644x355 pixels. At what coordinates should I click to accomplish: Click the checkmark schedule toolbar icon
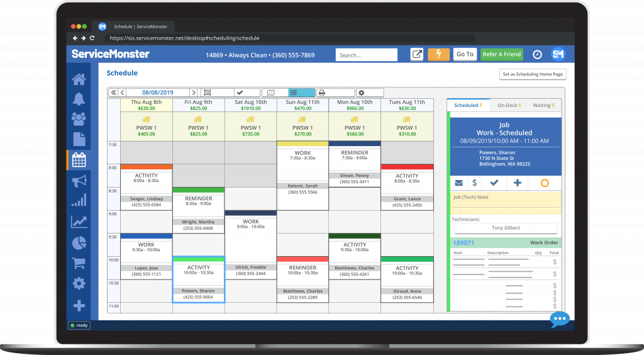[240, 93]
